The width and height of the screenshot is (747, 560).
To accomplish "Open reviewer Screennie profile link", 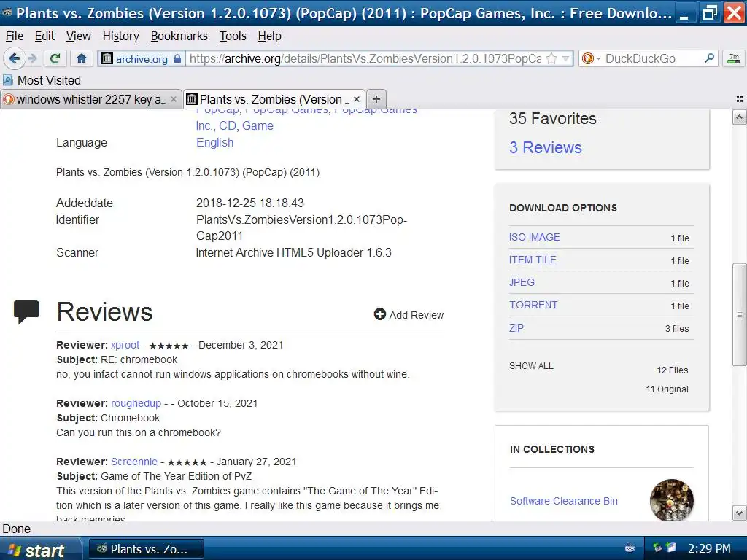I will click(x=134, y=462).
